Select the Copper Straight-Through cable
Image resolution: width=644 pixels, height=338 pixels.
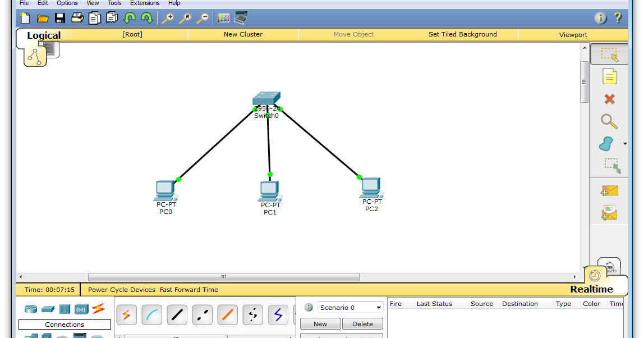coord(177,314)
